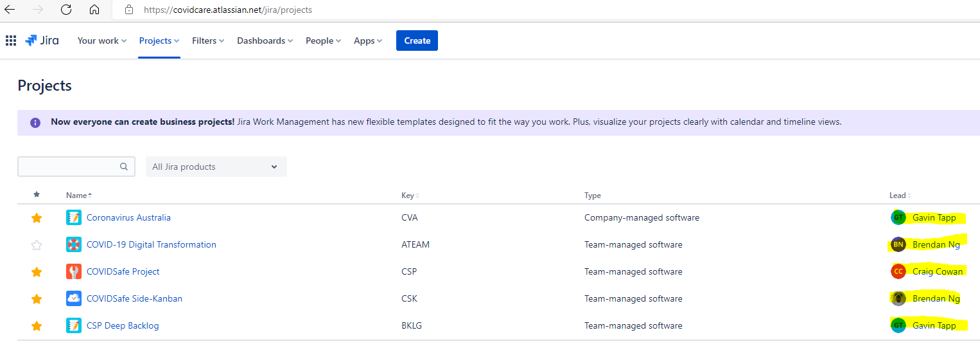Image resolution: width=980 pixels, height=346 pixels.
Task: Expand the People menu
Action: point(323,41)
